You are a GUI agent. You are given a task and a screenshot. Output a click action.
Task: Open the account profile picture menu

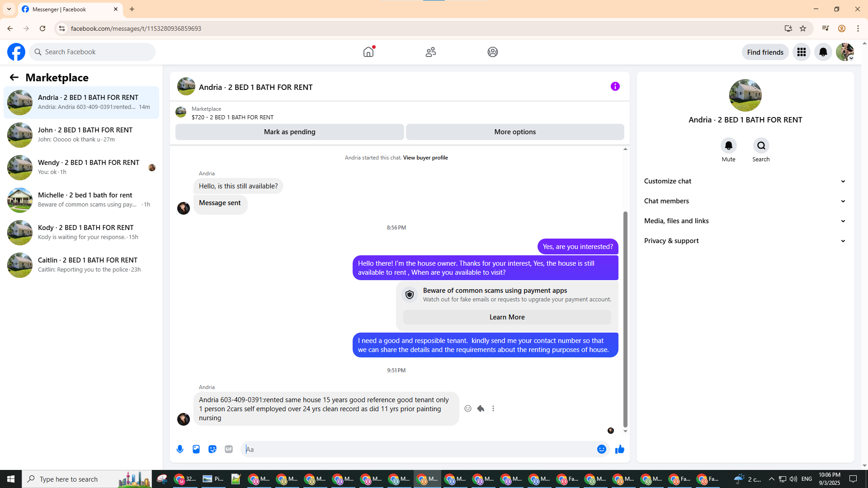(845, 52)
